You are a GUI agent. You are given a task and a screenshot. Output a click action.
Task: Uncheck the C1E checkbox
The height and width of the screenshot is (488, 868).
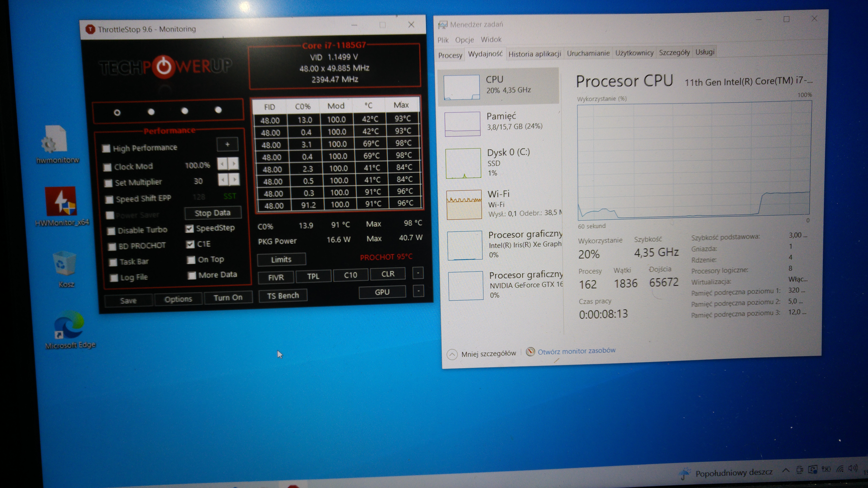(x=190, y=244)
